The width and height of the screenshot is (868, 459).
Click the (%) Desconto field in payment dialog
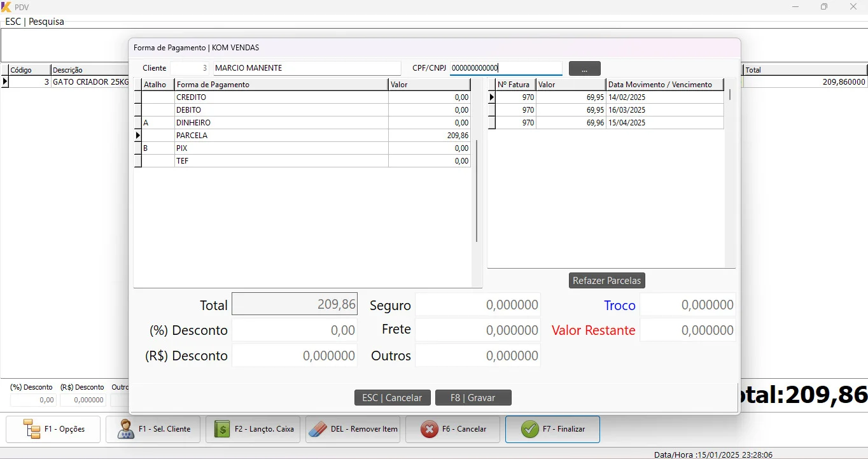click(x=294, y=330)
